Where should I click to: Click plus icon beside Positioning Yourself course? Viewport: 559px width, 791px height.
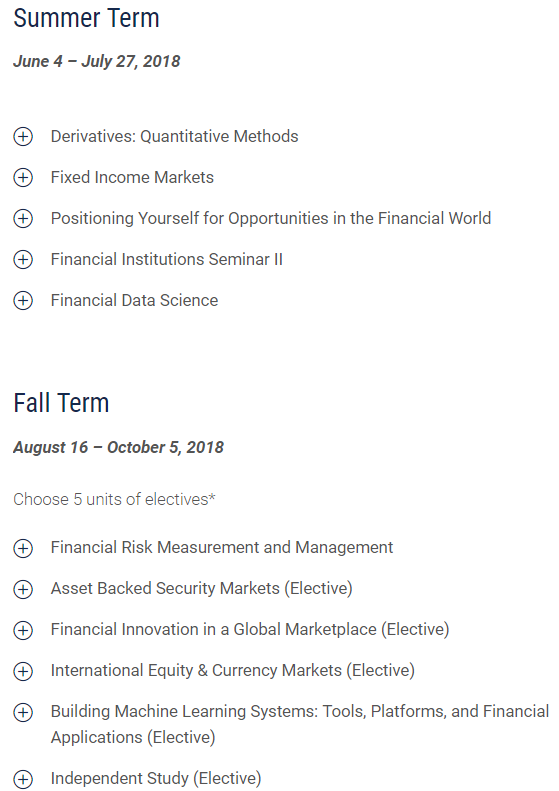click(x=23, y=218)
